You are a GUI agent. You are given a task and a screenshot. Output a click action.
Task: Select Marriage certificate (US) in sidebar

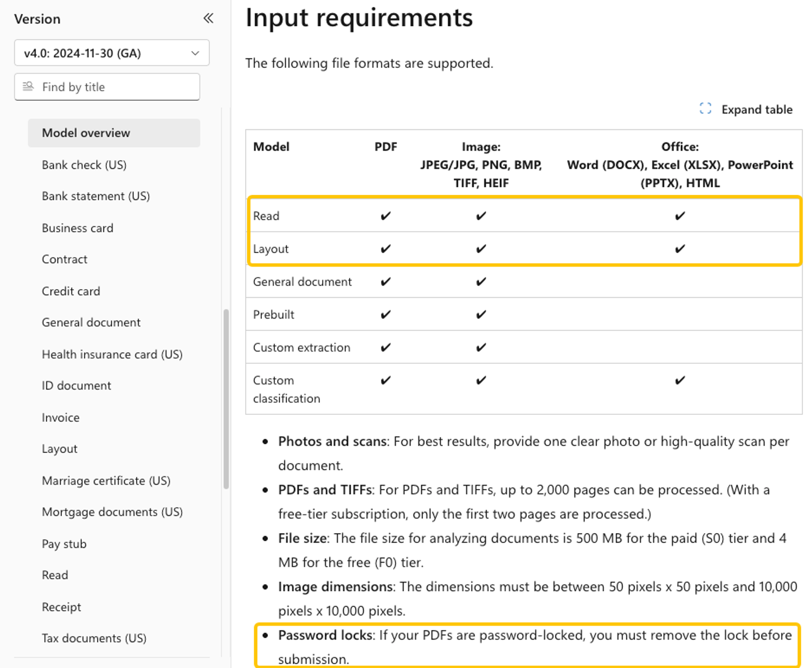[106, 481]
